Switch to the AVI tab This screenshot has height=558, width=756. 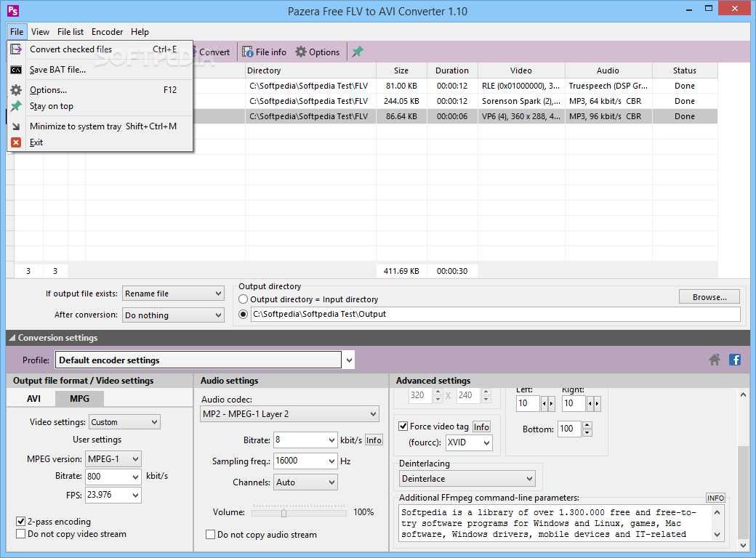pos(33,398)
